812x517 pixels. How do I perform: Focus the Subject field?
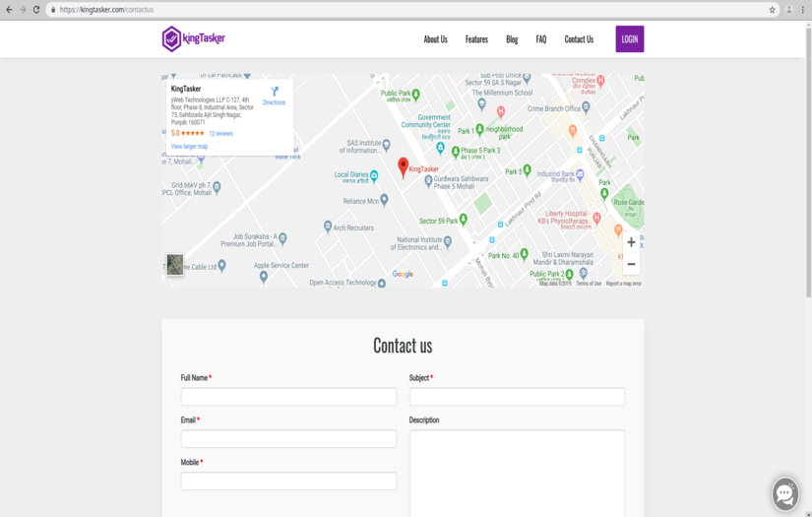pos(517,397)
